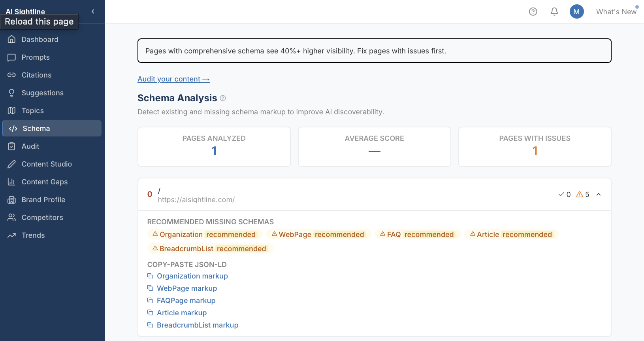Click What's New in the header

[616, 12]
